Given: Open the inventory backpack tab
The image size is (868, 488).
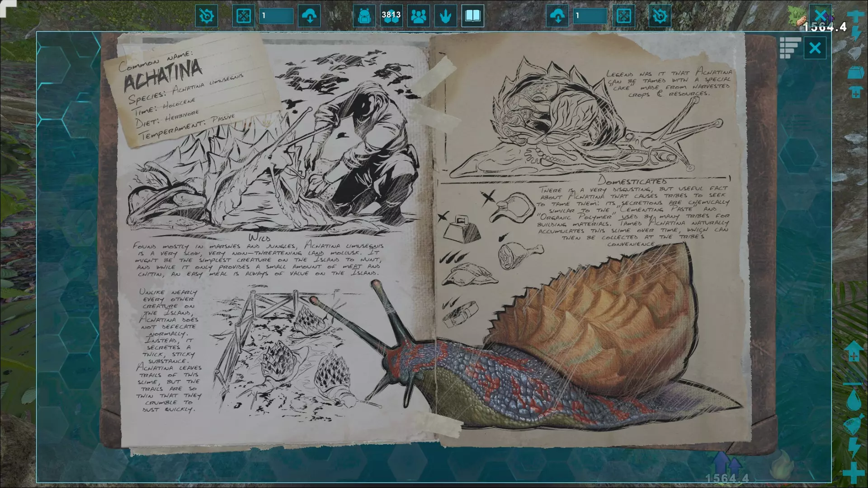Looking at the screenshot, I should 364,16.
